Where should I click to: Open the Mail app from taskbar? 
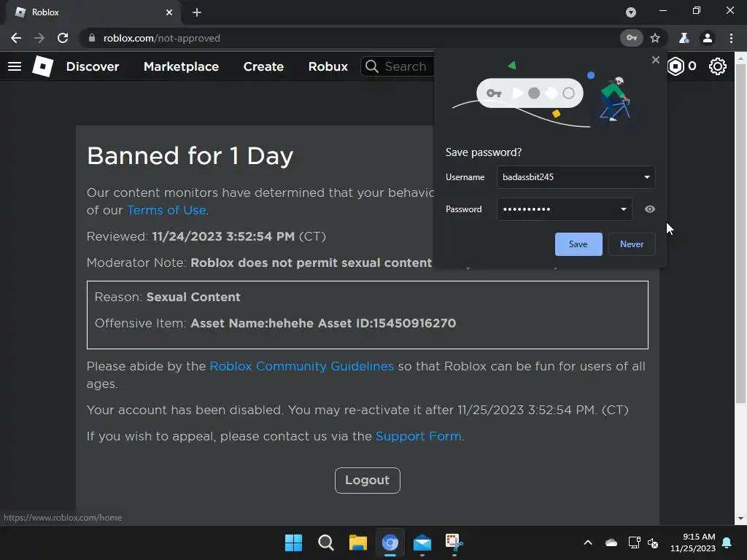pyautogui.click(x=422, y=542)
